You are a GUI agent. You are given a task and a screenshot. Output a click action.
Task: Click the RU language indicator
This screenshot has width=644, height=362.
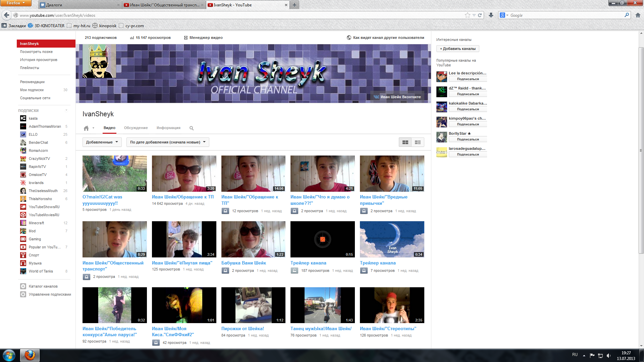575,355
